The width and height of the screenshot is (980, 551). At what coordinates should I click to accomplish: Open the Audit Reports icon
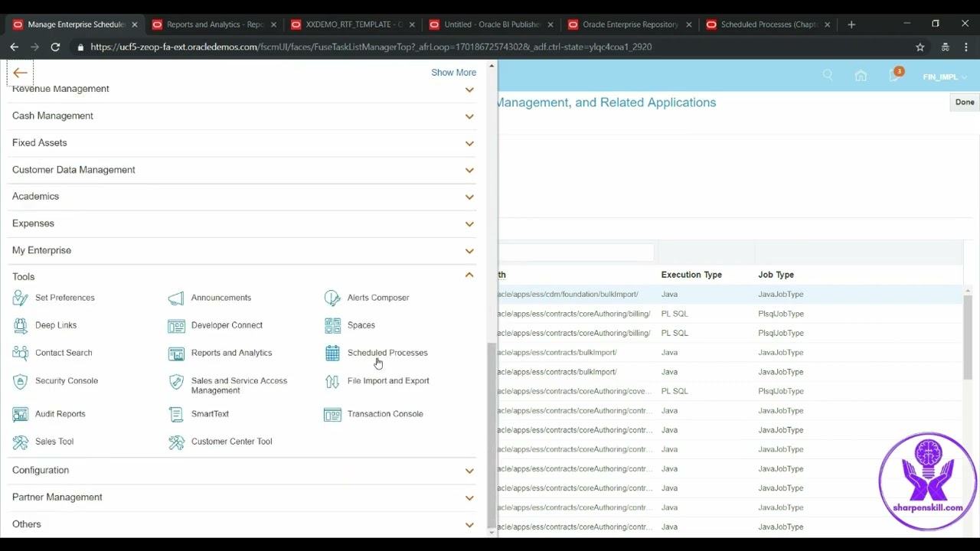(x=21, y=414)
